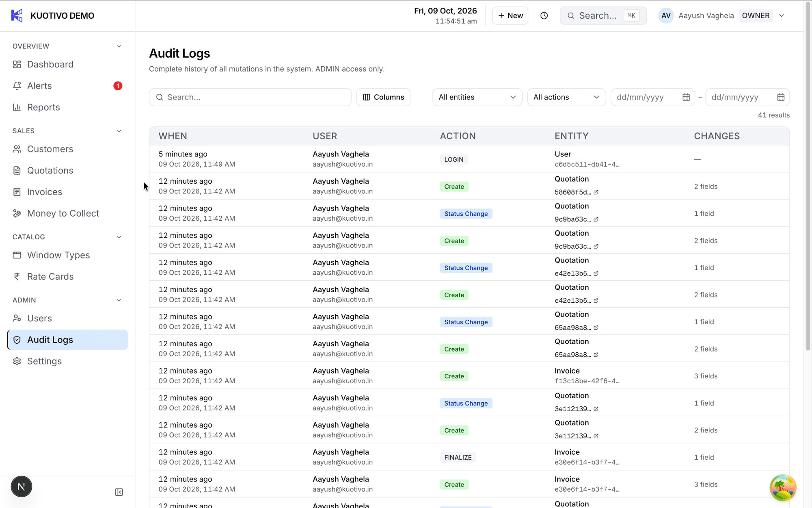
Task: Open link for 3e112139 Status Change row
Action: tap(596, 409)
